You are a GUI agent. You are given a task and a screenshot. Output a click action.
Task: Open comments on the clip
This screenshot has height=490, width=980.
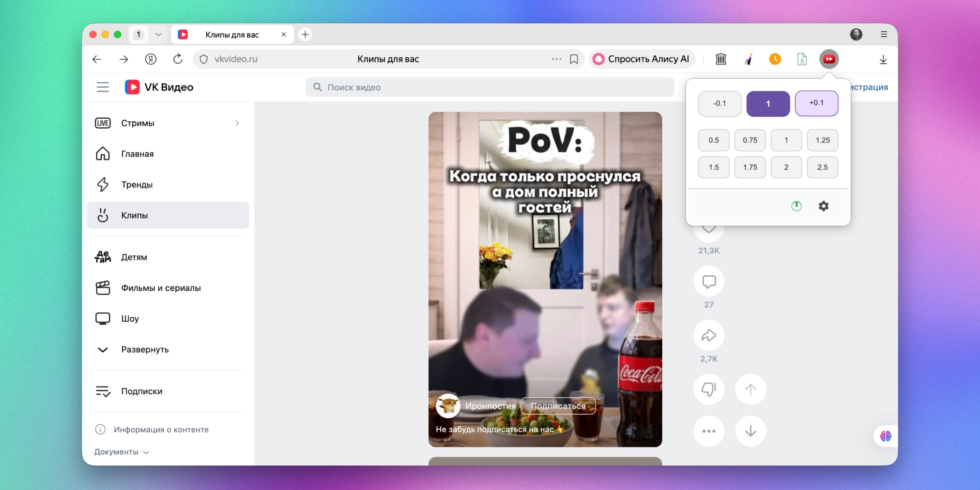click(x=709, y=282)
